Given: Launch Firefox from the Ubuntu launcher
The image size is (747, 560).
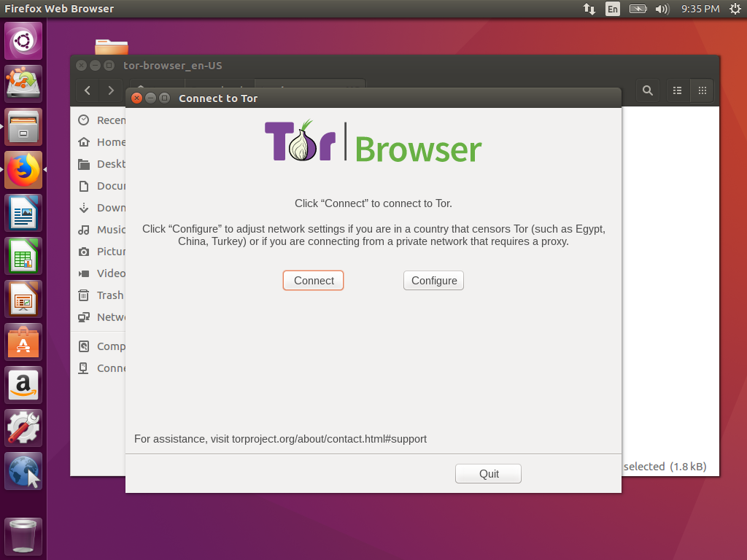Looking at the screenshot, I should (x=23, y=169).
